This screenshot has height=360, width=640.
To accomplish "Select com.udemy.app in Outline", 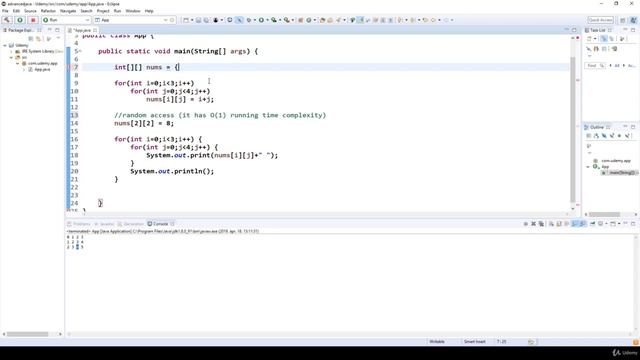I will 616,161.
